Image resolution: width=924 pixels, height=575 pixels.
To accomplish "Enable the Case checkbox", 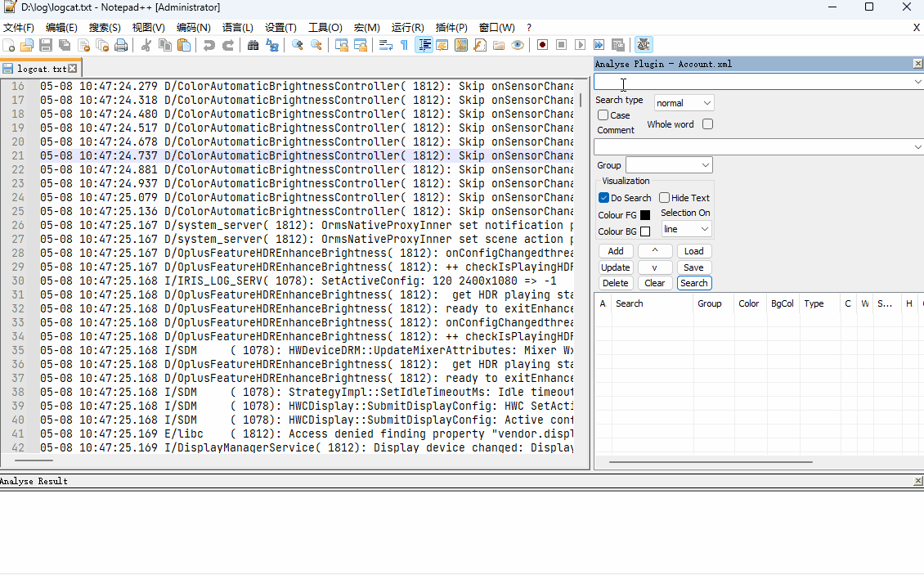I will tap(603, 115).
